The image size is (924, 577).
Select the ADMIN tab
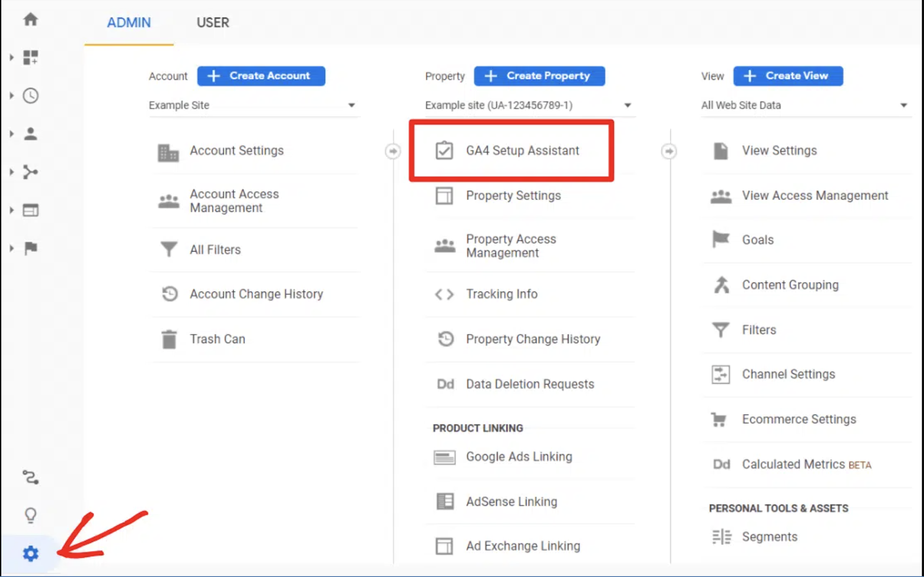tap(128, 23)
